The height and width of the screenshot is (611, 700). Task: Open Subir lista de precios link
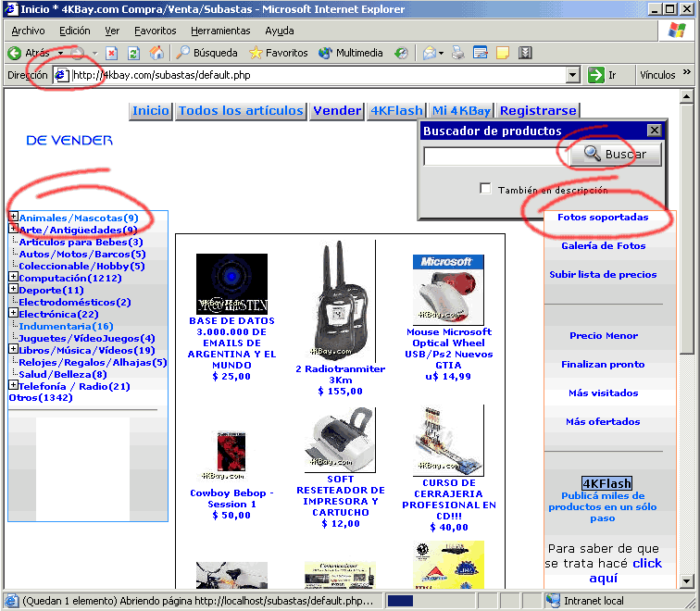coord(603,274)
